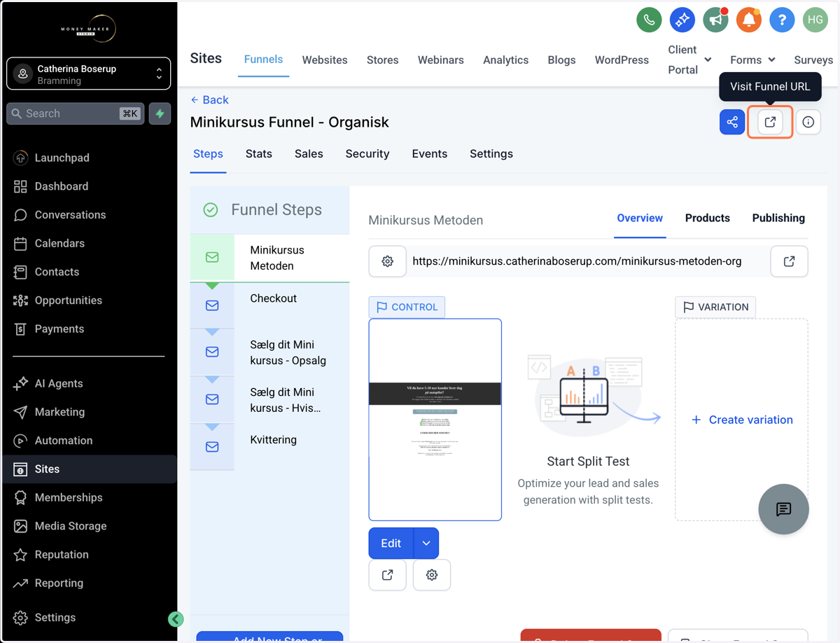Switch to the Stats tab
Screen dimensions: 840x643
[x=259, y=153]
